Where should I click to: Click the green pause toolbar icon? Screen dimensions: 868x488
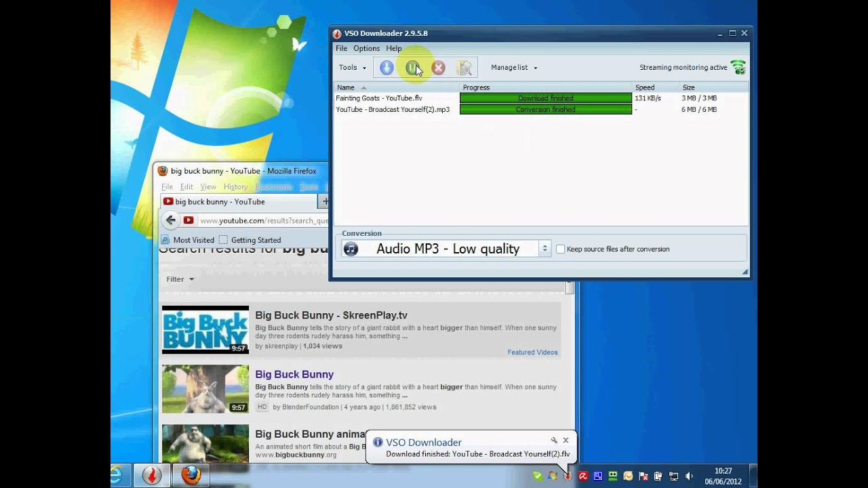[412, 68]
